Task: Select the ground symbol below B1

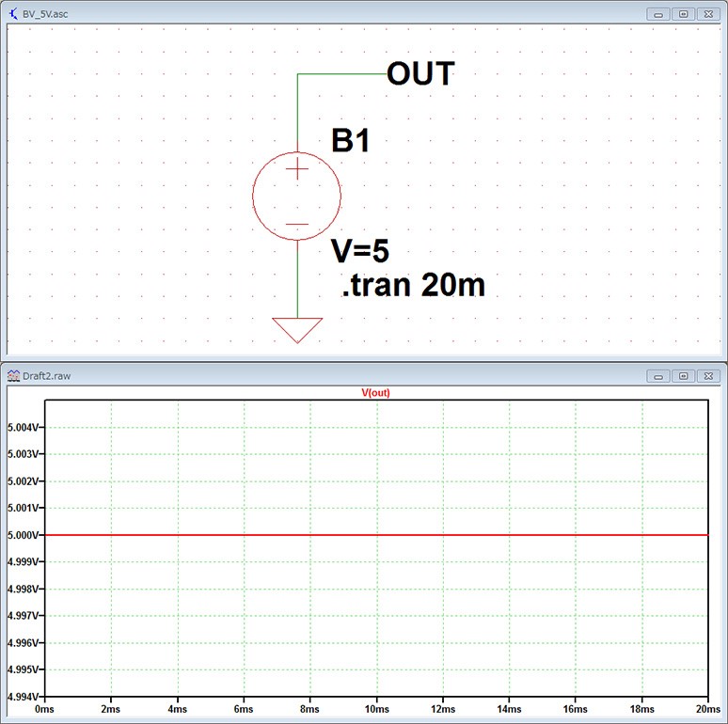Action: coord(297,328)
